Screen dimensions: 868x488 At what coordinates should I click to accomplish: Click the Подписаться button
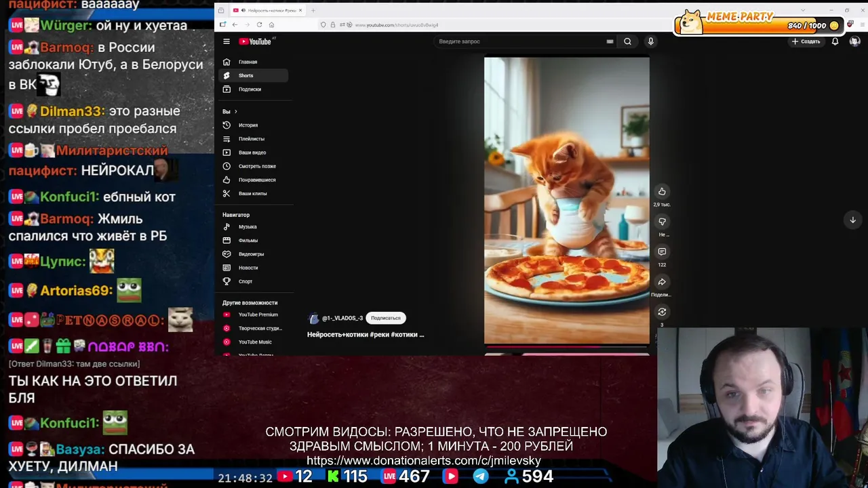[x=385, y=318]
